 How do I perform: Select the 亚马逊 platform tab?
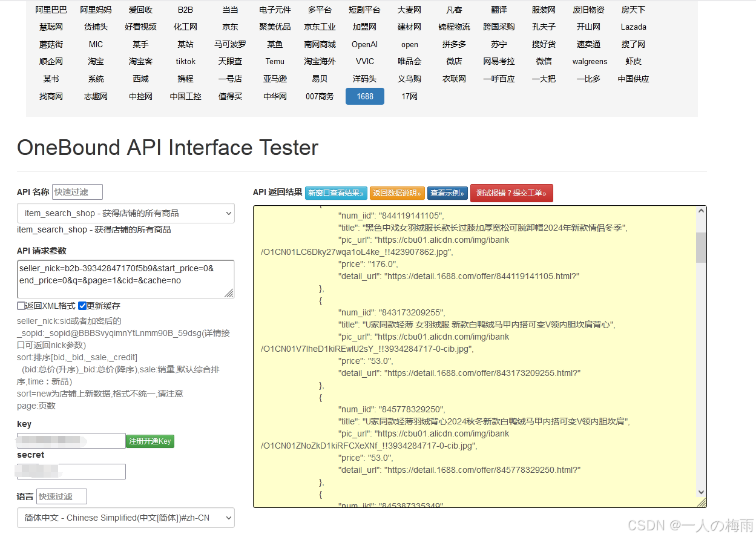coord(275,79)
